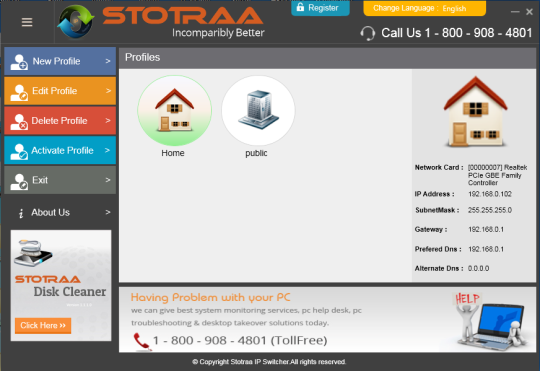Click the SubnetMask value 255.255.255.0
Viewport: 540px width, 371px height.
click(490, 210)
